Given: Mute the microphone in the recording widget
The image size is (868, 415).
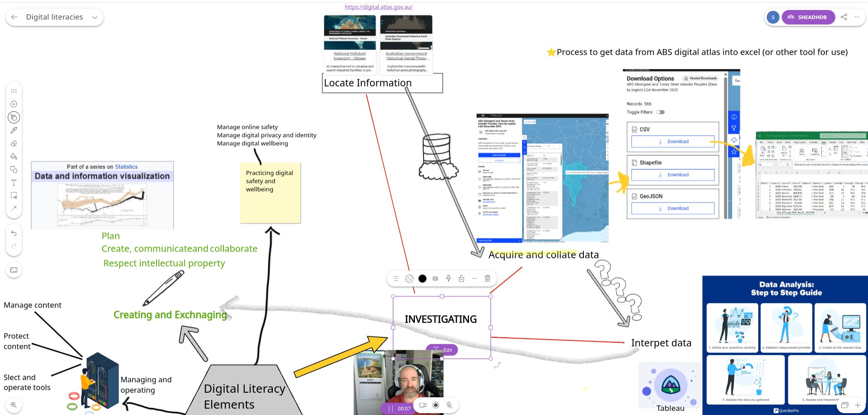Looking at the screenshot, I should [x=449, y=405].
